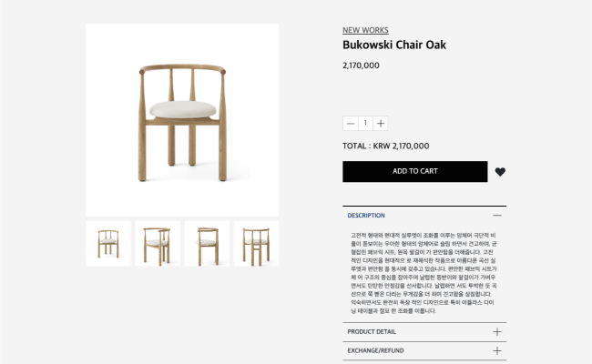Increase quantity with the plus button
592x364 pixels.
(381, 124)
